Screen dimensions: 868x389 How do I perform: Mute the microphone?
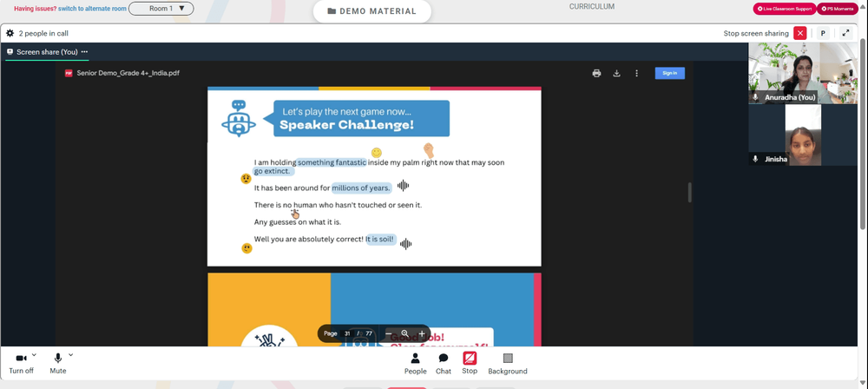[57, 364]
